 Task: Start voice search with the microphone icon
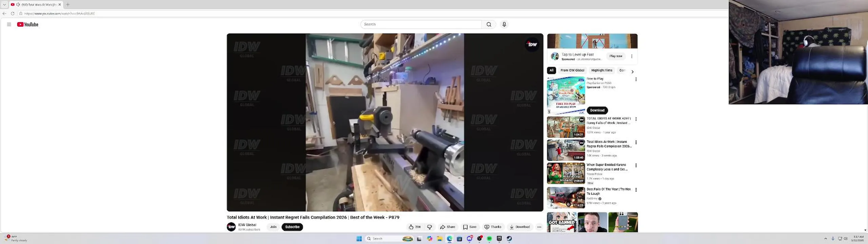pyautogui.click(x=504, y=24)
